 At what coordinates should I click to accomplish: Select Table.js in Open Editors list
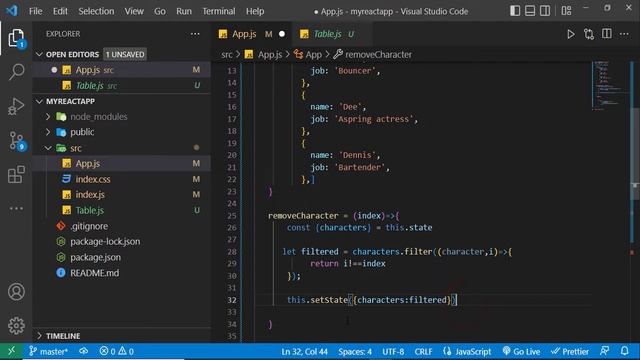pos(122,86)
